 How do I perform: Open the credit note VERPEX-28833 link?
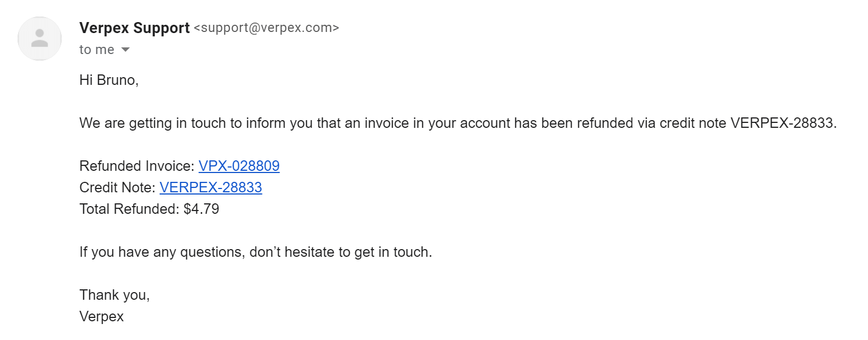[x=211, y=187]
